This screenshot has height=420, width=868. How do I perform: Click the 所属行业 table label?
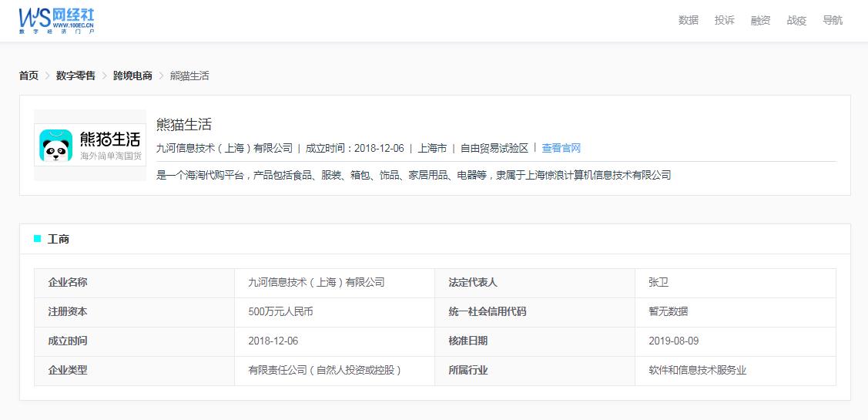[468, 371]
